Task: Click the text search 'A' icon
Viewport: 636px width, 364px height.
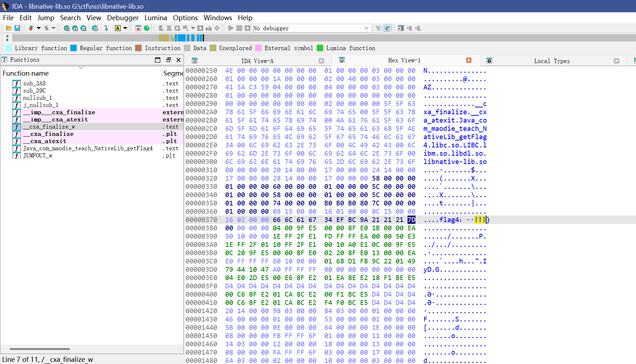Action: click(x=118, y=28)
